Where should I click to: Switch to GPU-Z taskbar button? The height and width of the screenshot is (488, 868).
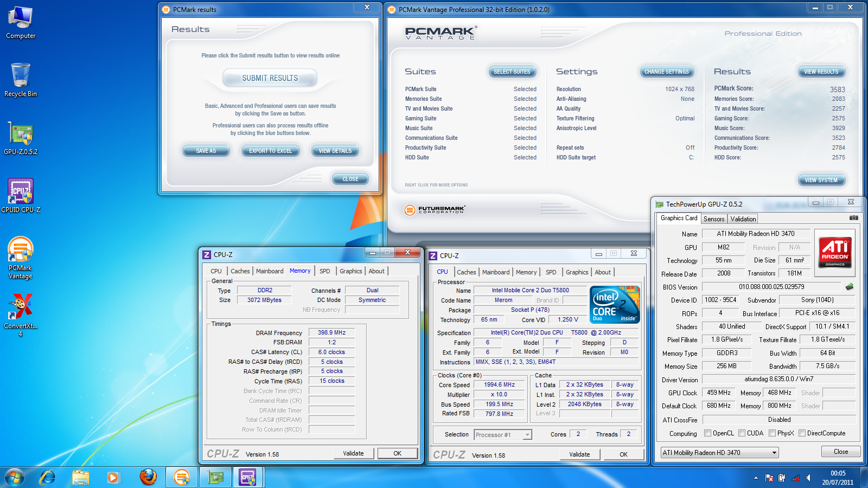[x=215, y=477]
